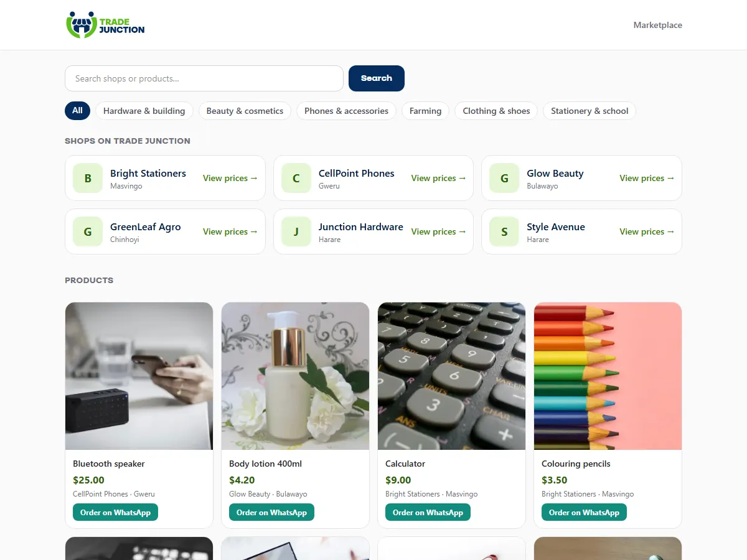Viewport: 747px width, 560px height.
Task: Filter by Clothing & shoes
Action: (x=496, y=111)
